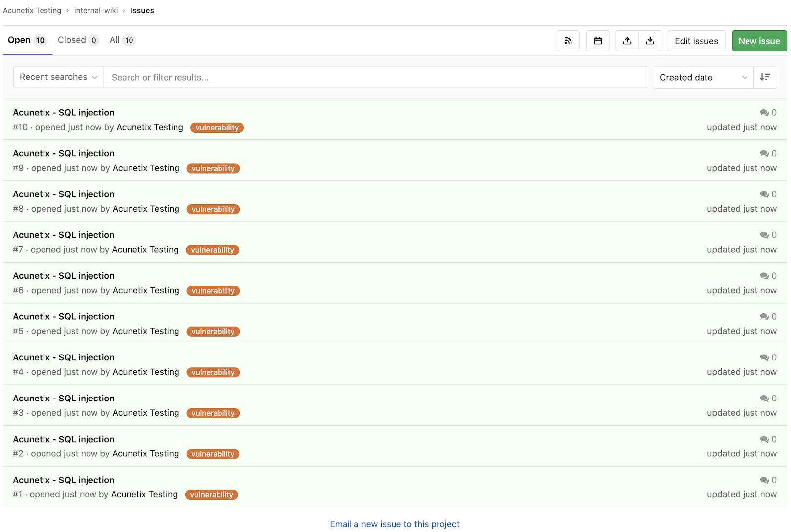This screenshot has width=791, height=532.
Task: Toggle sort direction icon
Action: (x=765, y=77)
